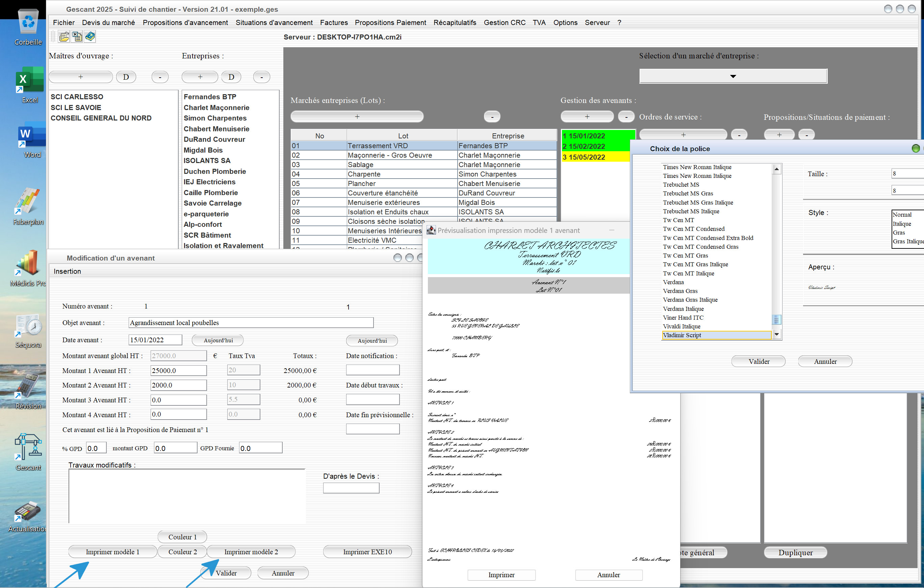The width and height of the screenshot is (924, 588).
Task: Open the Fichier menu
Action: point(64,23)
